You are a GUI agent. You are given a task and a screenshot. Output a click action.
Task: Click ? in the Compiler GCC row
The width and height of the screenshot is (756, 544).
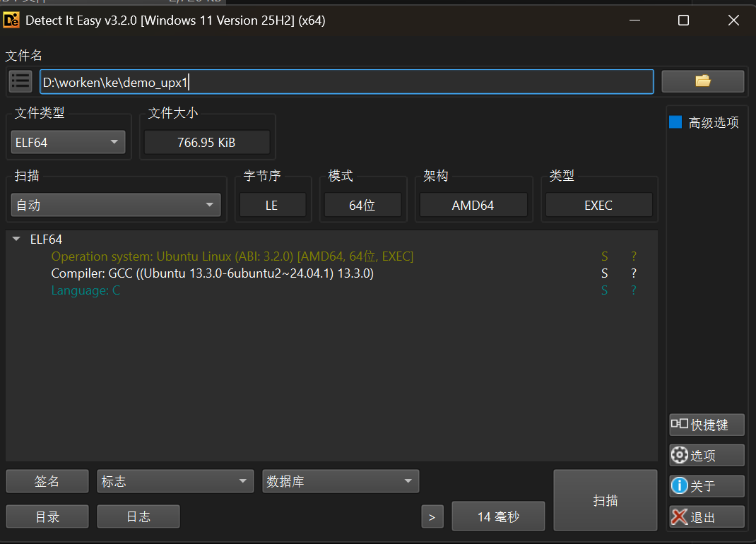[x=634, y=273]
